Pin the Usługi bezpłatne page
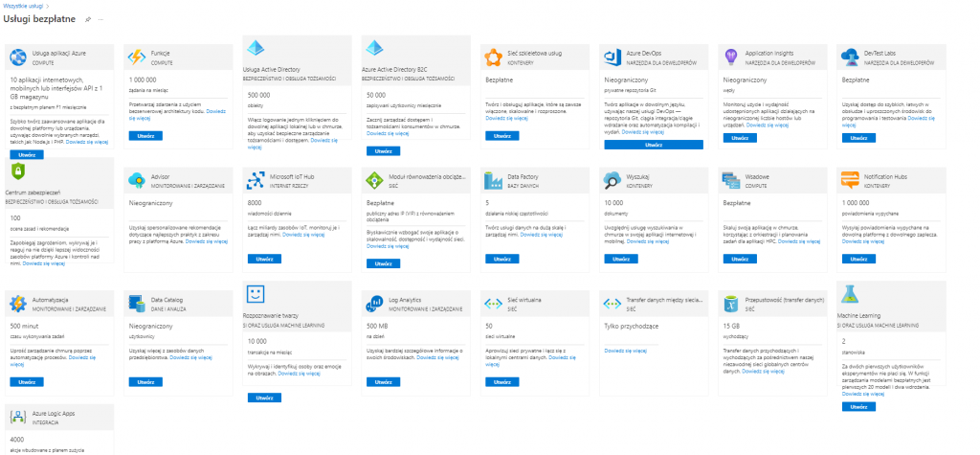 point(87,19)
